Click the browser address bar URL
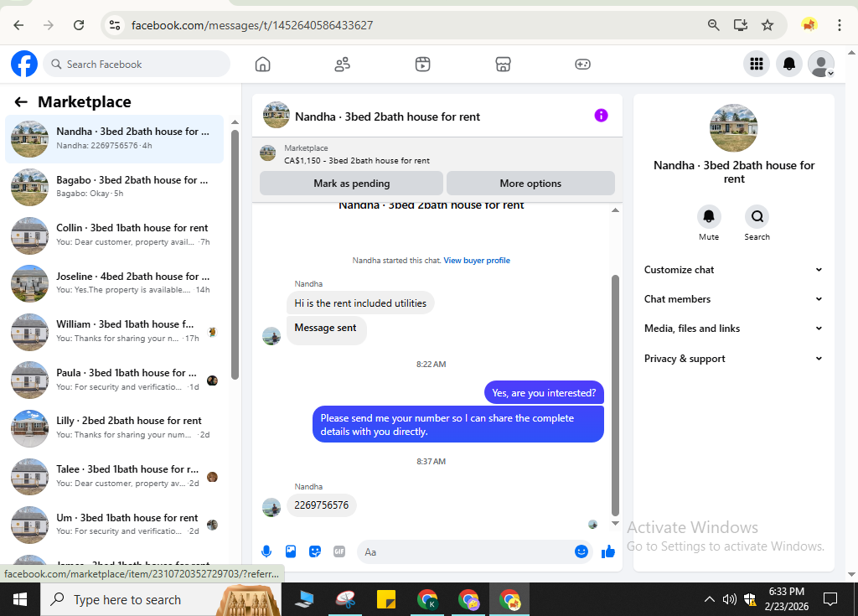This screenshot has height=616, width=858. coord(252,25)
